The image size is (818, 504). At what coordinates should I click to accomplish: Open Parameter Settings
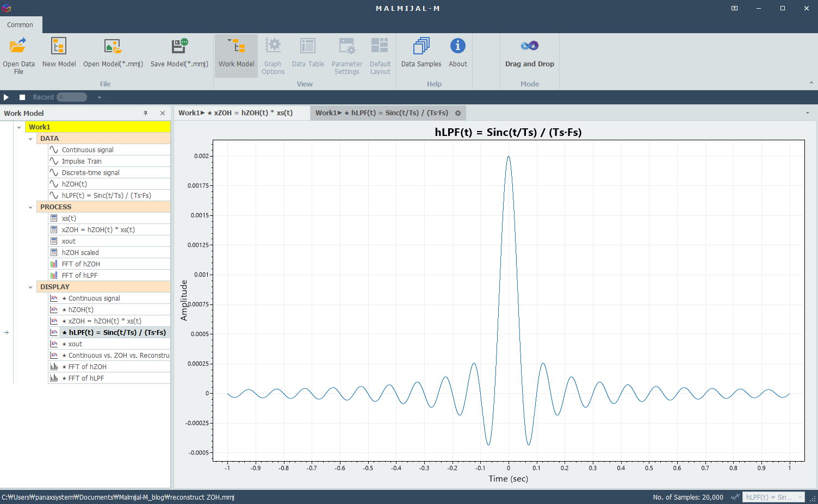pyautogui.click(x=346, y=55)
